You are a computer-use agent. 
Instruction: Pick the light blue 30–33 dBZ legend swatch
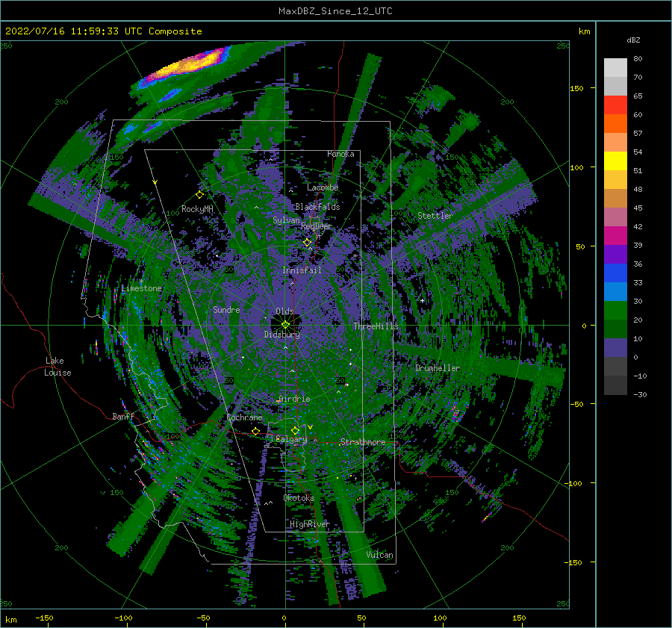tap(615, 292)
